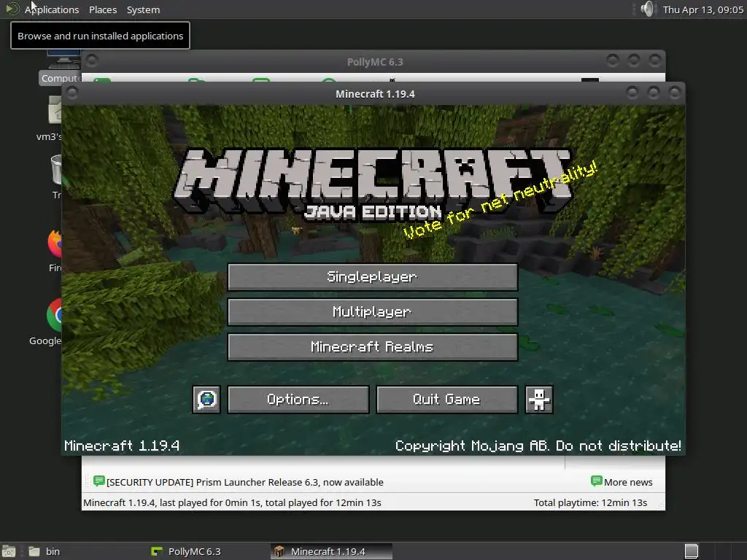This screenshot has height=560, width=747.
Task: Open More news in PollyMC
Action: point(622,482)
